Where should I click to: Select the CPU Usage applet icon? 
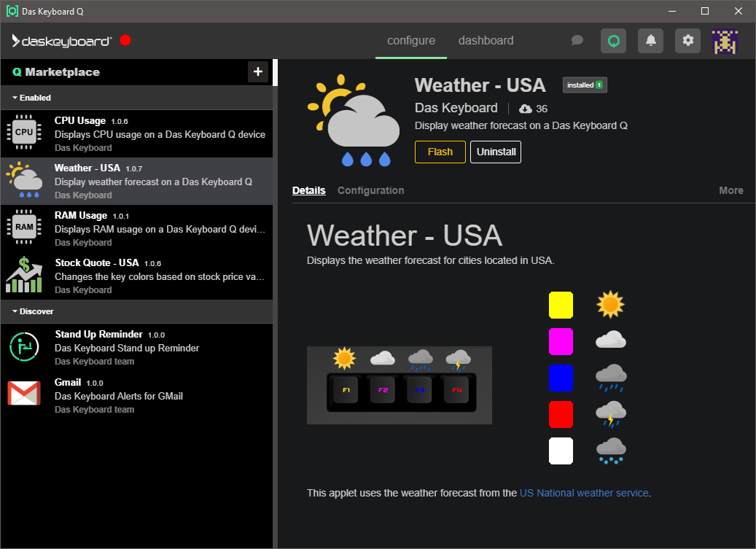tap(24, 133)
